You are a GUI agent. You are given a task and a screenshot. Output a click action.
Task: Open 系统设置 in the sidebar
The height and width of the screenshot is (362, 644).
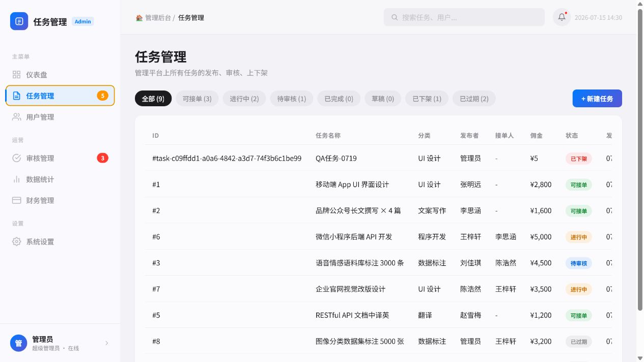point(60,242)
